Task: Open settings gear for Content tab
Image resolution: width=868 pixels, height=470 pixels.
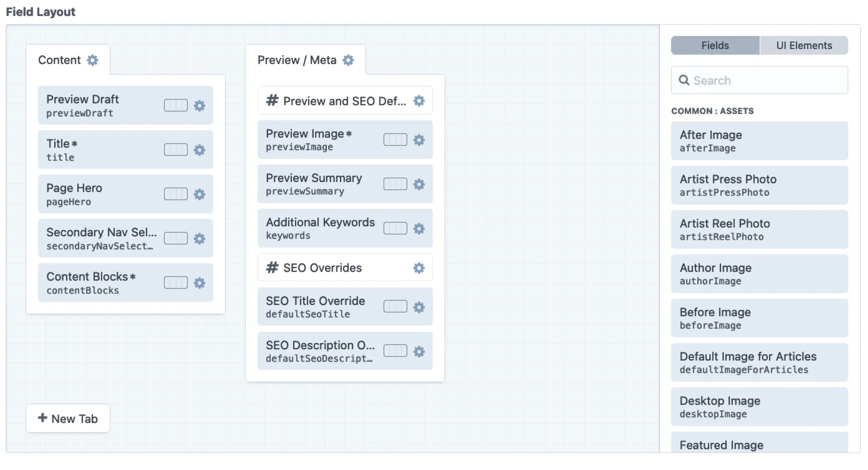Action: [x=92, y=60]
